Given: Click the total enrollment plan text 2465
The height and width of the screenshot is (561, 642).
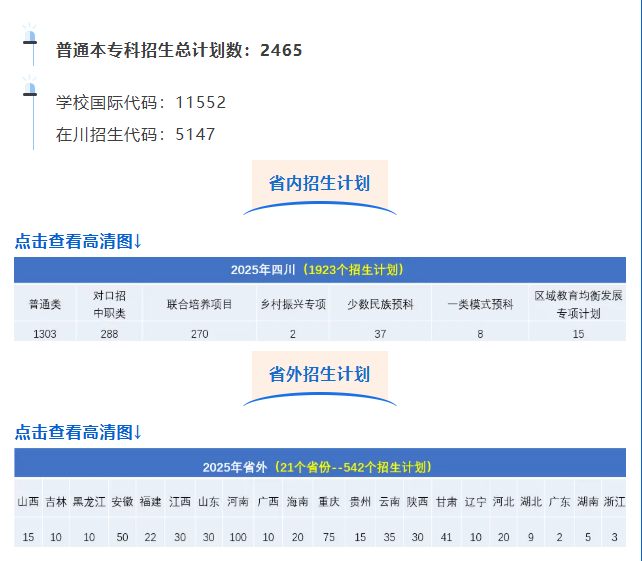Looking at the screenshot, I should click(179, 50).
